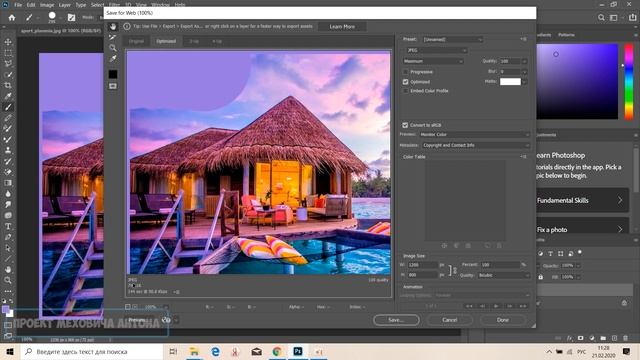
Task: Click the image Width input field
Action: point(422,265)
